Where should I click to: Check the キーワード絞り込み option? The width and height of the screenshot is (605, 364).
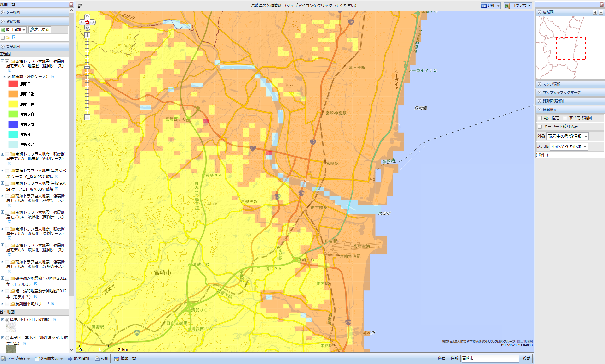click(540, 127)
